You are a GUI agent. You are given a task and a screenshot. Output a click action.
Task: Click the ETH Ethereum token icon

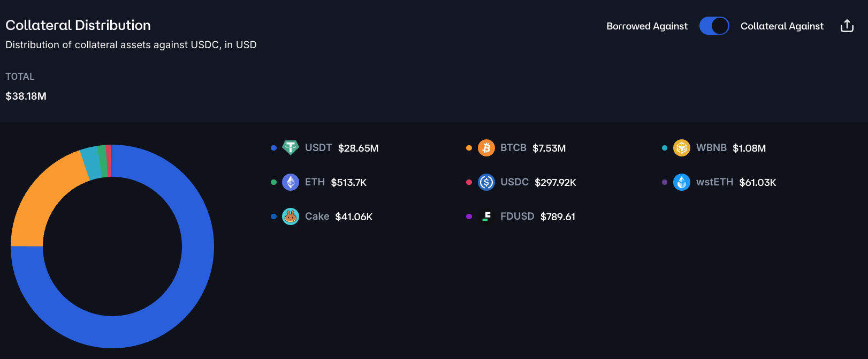coord(290,182)
